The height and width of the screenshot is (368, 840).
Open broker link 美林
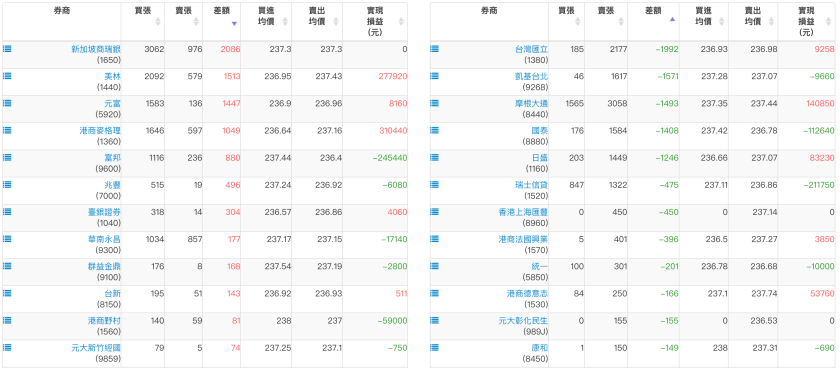(x=112, y=77)
